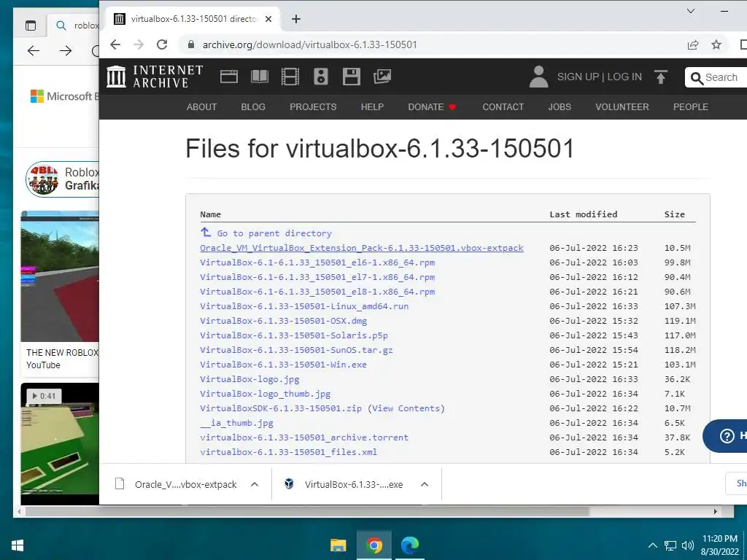This screenshot has width=747, height=560.
Task: Download VirtualBox-6.1.33-150501-Linux_amd64.run
Action: point(304,306)
